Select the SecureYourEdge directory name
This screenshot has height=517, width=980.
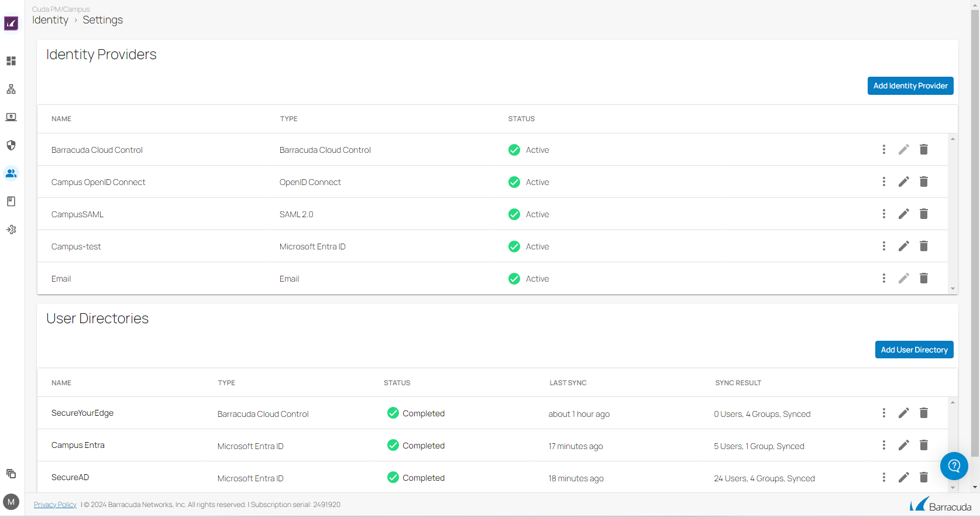pyautogui.click(x=82, y=413)
